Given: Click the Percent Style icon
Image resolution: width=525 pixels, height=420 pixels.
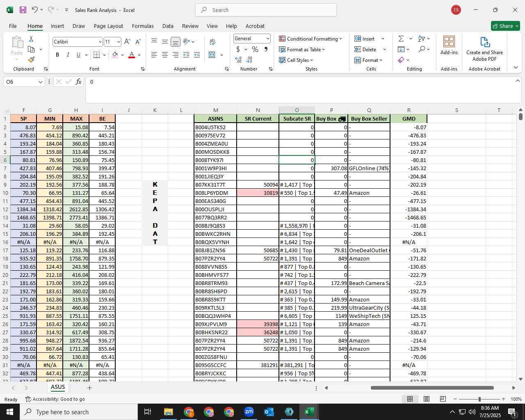Looking at the screenshot, I should (x=255, y=49).
